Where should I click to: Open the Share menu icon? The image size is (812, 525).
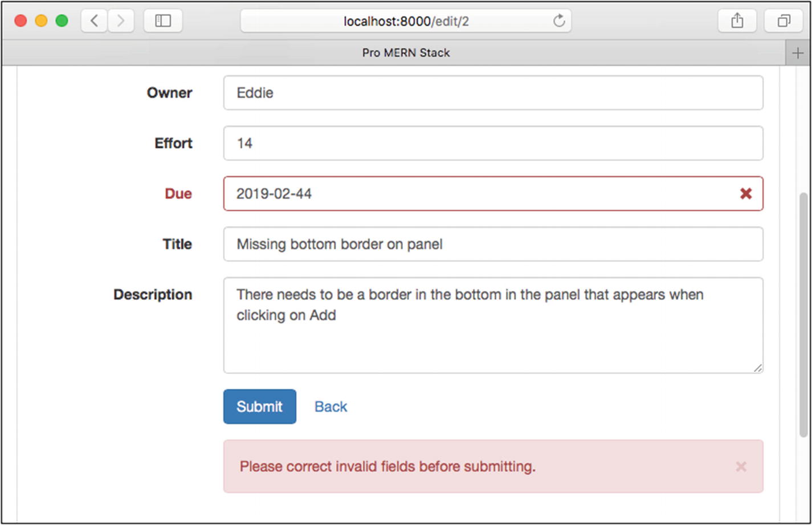[x=737, y=21]
